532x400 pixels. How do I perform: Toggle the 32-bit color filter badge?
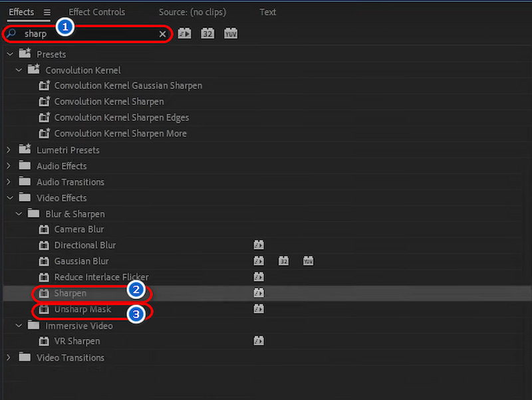tap(207, 33)
